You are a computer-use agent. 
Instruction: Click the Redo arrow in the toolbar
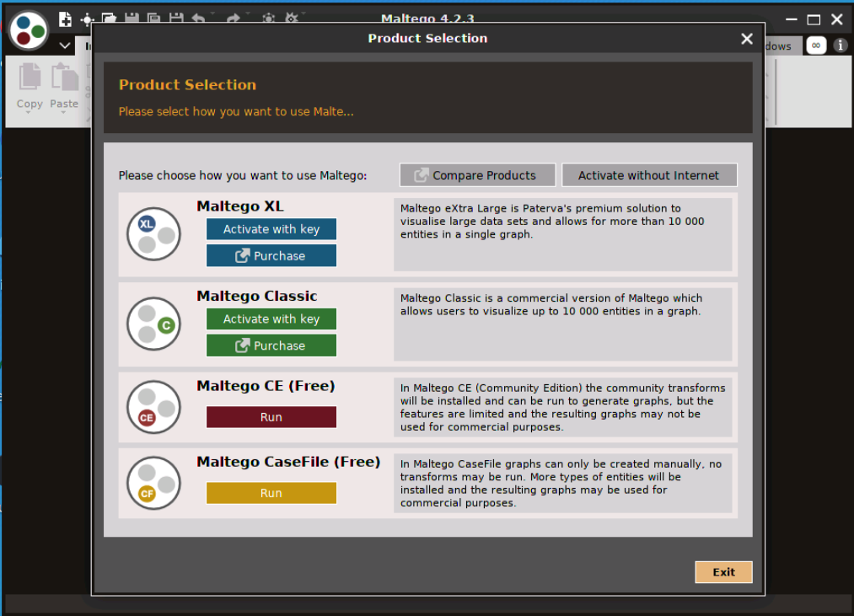[234, 19]
